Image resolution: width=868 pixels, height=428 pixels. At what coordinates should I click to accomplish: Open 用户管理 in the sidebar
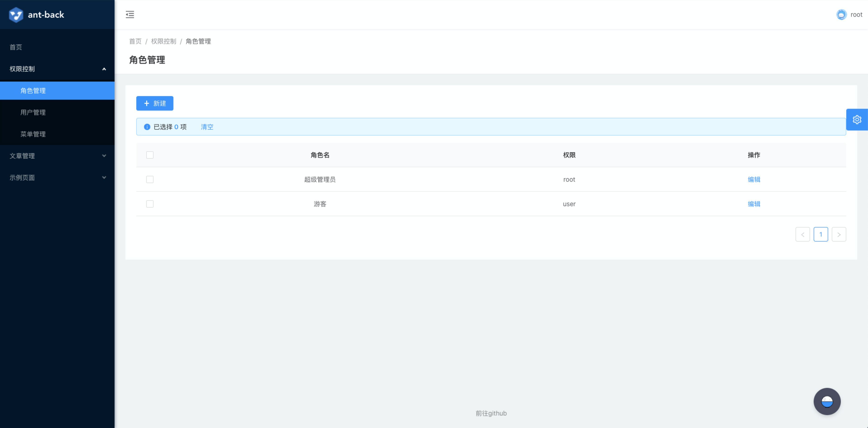[33, 112]
